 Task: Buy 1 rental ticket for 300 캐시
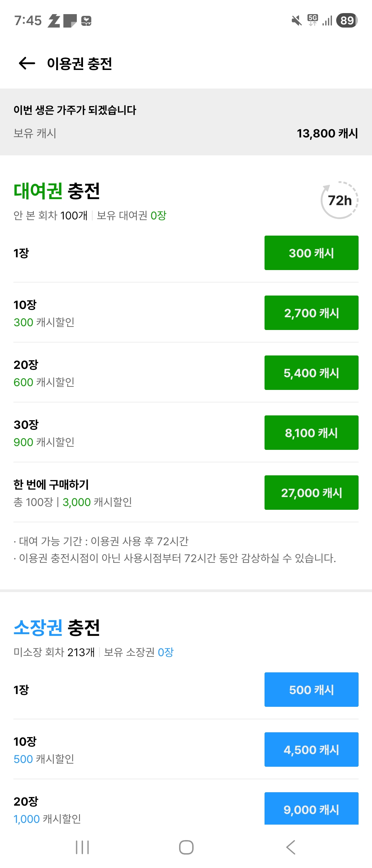point(311,253)
